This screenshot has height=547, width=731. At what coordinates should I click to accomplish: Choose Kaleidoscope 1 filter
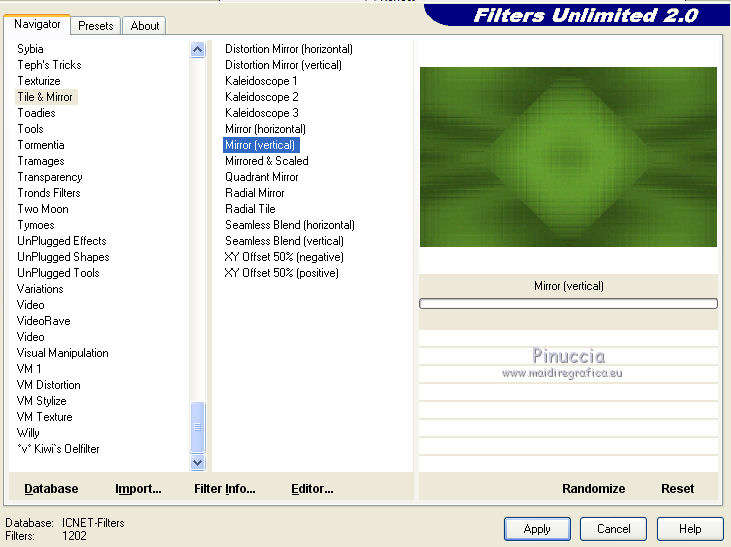(261, 81)
